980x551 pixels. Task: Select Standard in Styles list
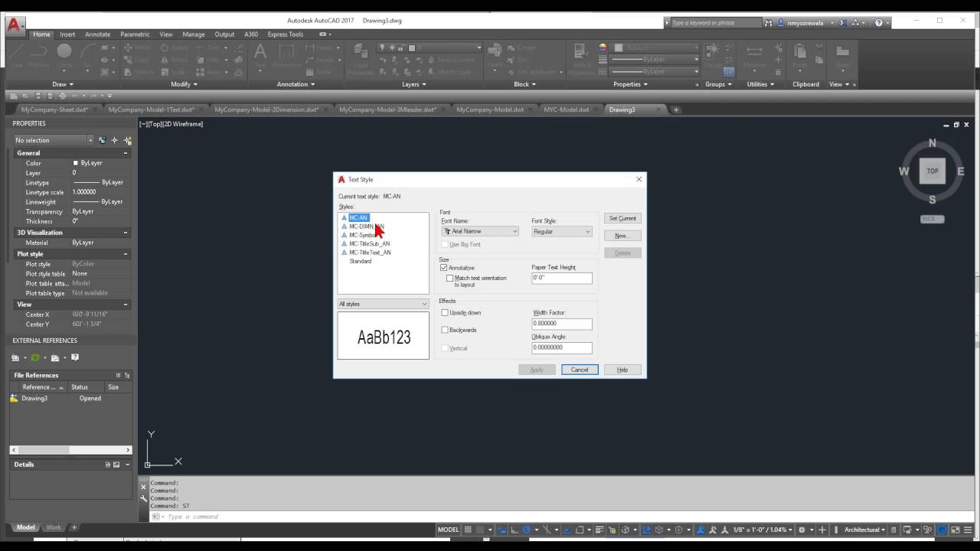point(361,261)
